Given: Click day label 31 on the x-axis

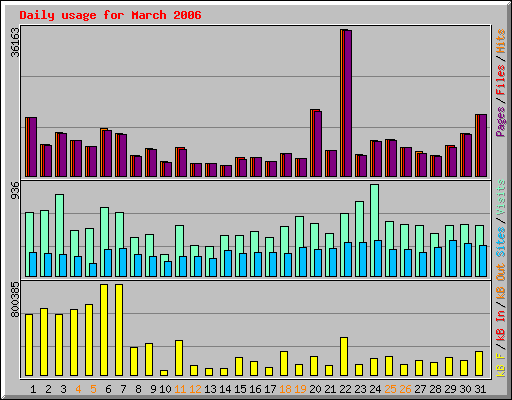Looking at the screenshot, I should tap(480, 389).
